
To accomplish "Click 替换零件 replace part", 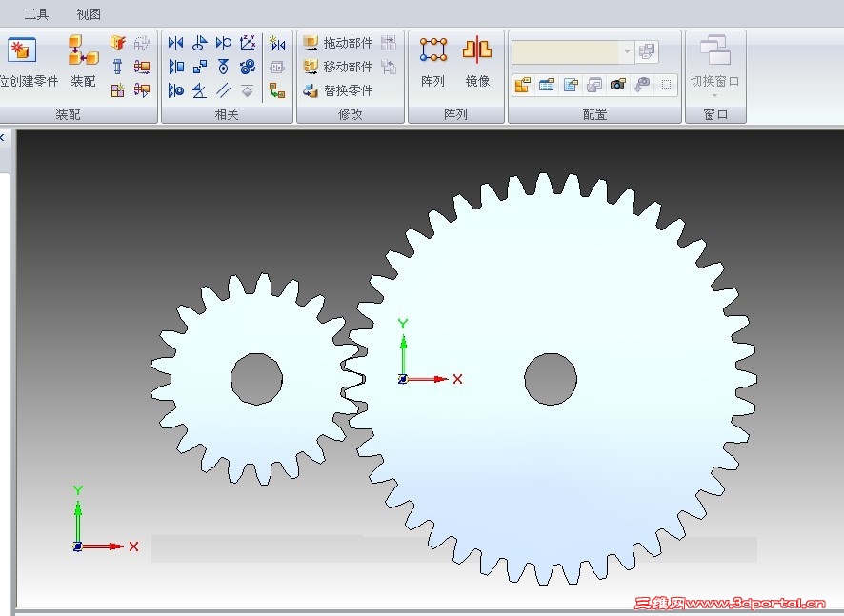I will (337, 90).
